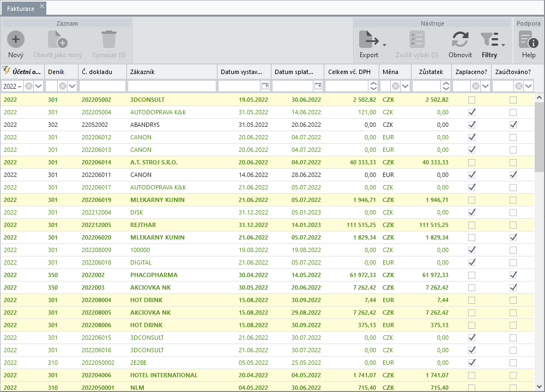Click the filter-edit icon beside Účetní o...

click(6, 70)
